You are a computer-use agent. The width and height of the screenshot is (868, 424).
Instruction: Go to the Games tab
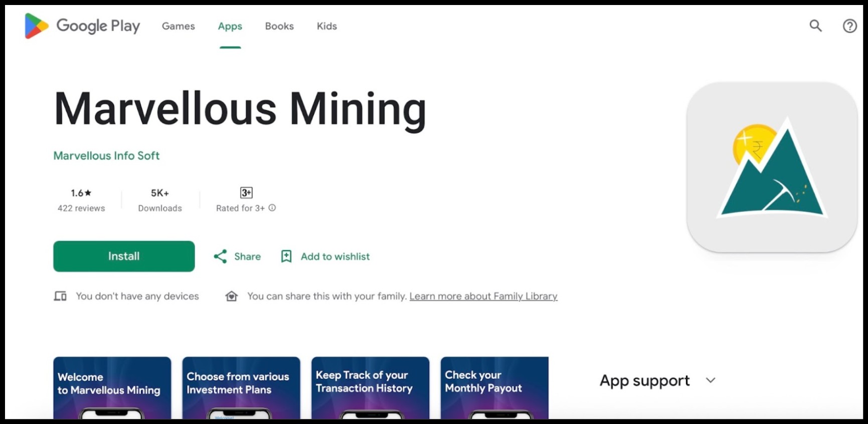pyautogui.click(x=179, y=26)
